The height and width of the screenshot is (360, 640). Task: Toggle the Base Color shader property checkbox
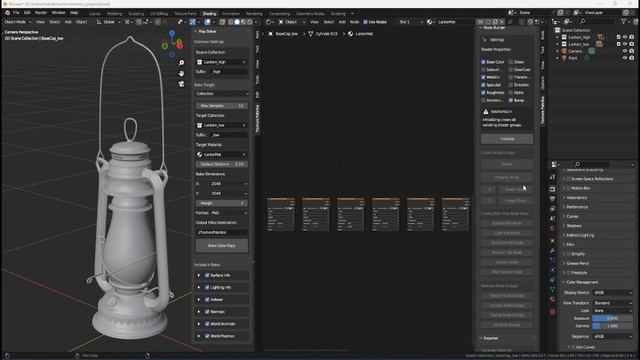[x=483, y=62]
